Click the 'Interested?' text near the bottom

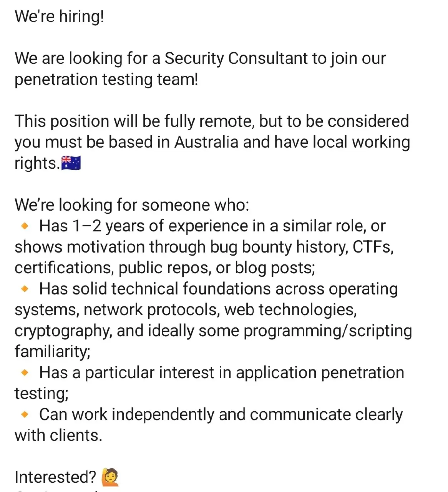click(55, 477)
